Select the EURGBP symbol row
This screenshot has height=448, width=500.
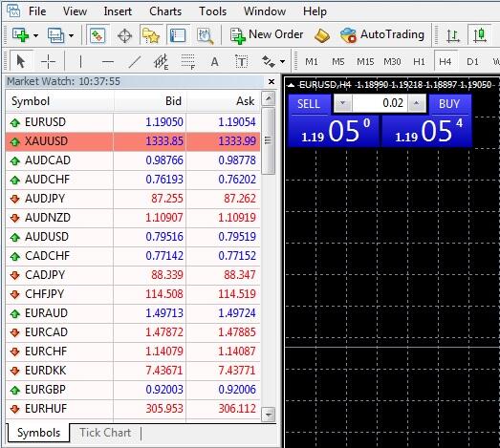(x=133, y=390)
